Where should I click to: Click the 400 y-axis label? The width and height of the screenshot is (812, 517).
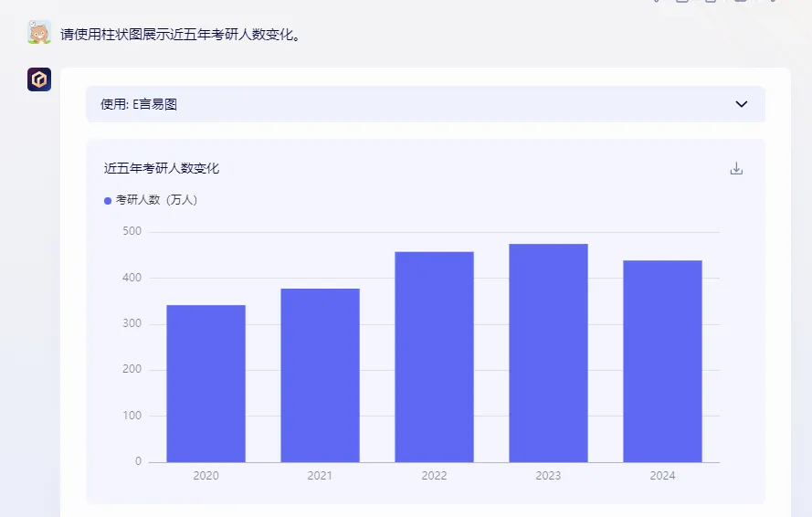pos(132,278)
